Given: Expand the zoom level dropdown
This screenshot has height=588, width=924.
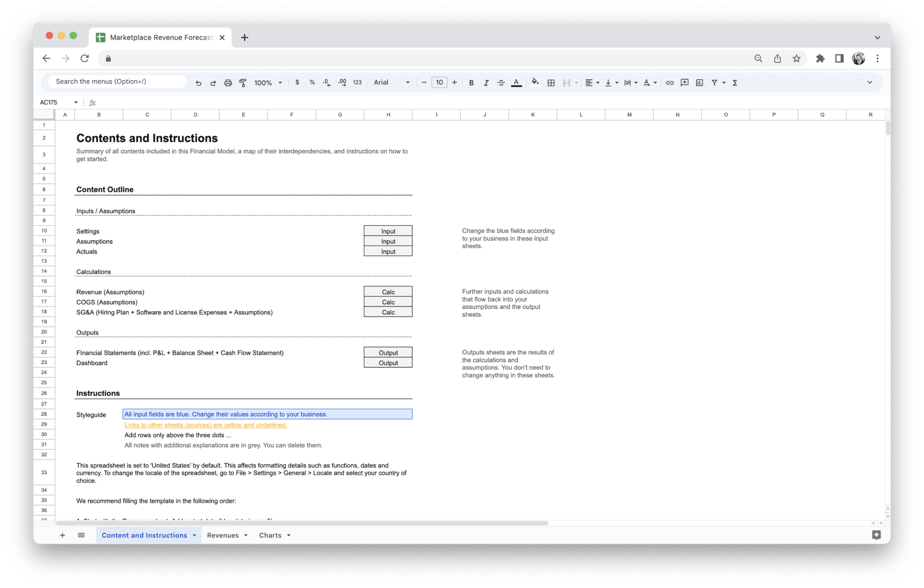Looking at the screenshot, I should tap(280, 82).
